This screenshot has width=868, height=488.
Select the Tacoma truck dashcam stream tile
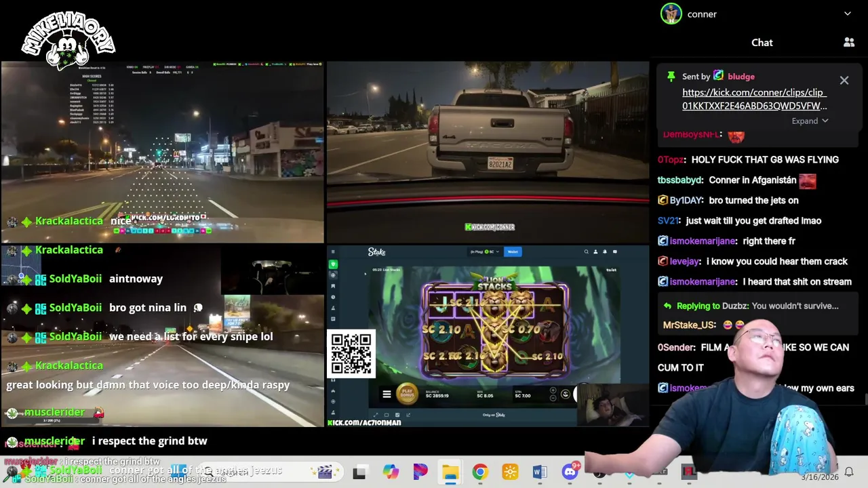(x=488, y=152)
